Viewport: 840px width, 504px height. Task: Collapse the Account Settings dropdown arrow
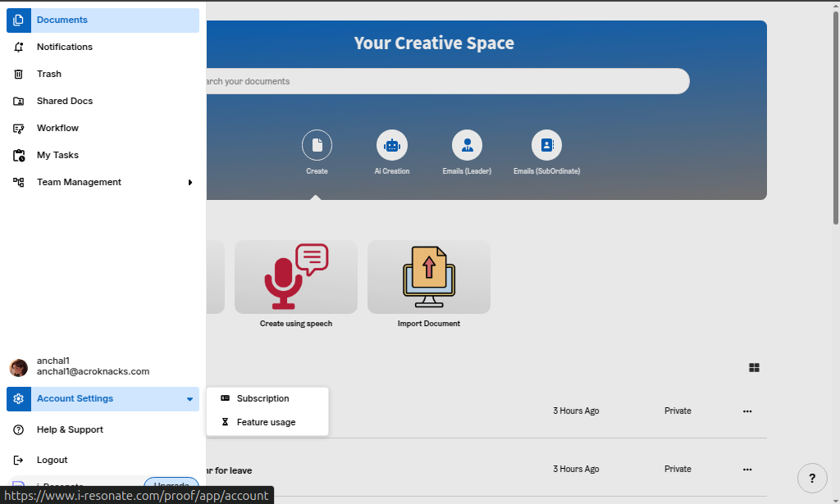click(189, 399)
